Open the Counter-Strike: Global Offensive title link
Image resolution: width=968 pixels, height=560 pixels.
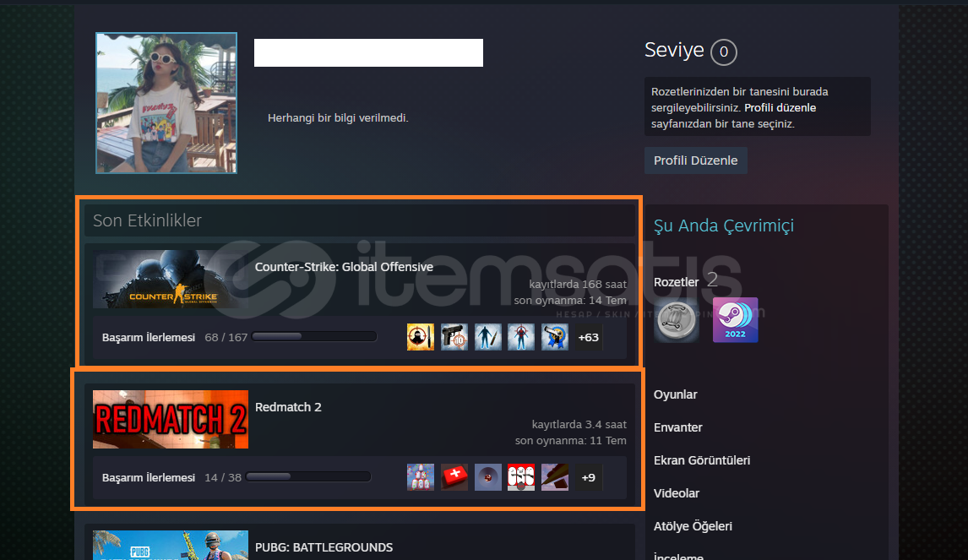(x=344, y=267)
